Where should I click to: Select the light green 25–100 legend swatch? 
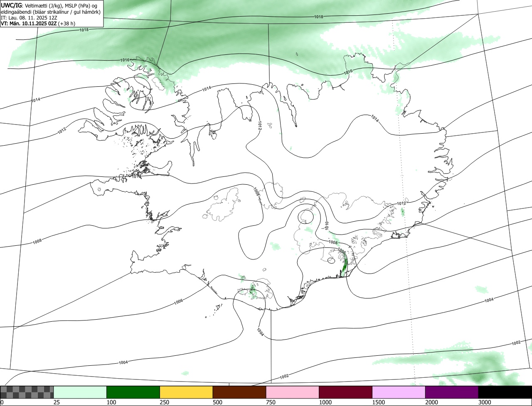[x=80, y=392]
